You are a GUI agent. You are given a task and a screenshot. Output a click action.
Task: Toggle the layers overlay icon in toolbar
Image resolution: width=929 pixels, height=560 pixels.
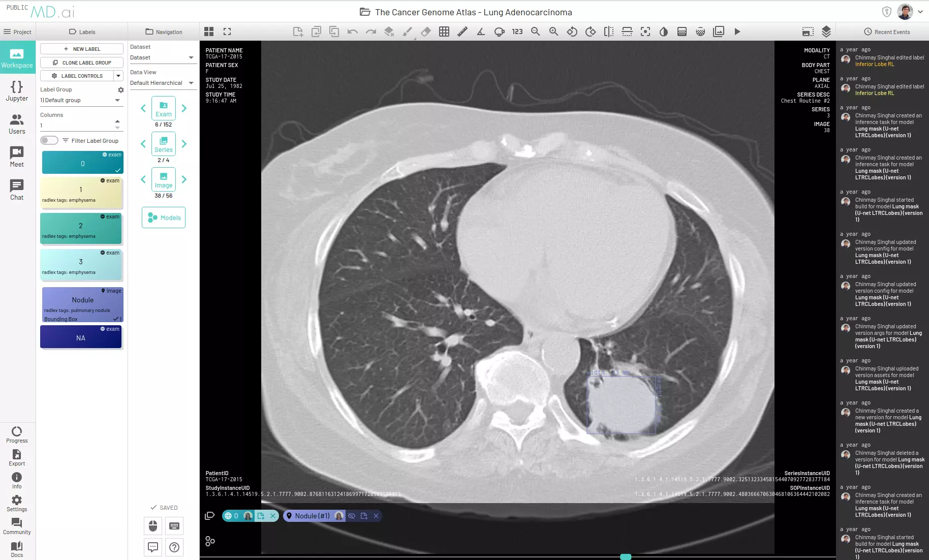point(826,32)
